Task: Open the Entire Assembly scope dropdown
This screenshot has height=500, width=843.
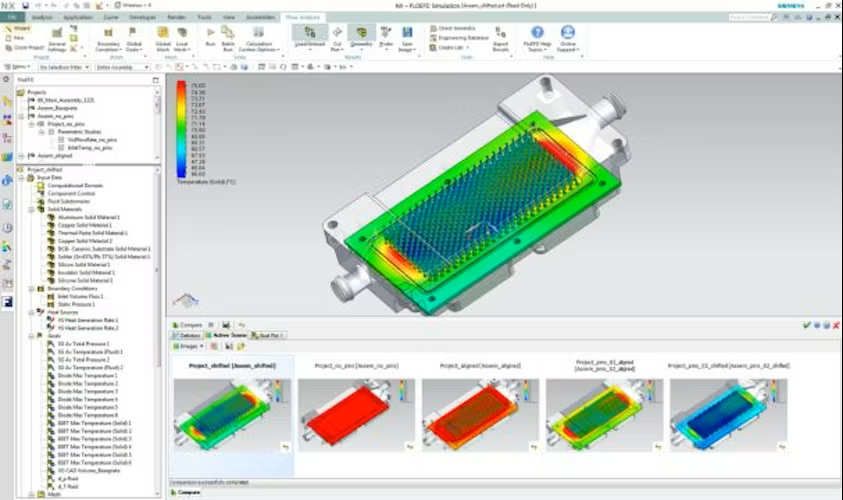Action: 122,67
